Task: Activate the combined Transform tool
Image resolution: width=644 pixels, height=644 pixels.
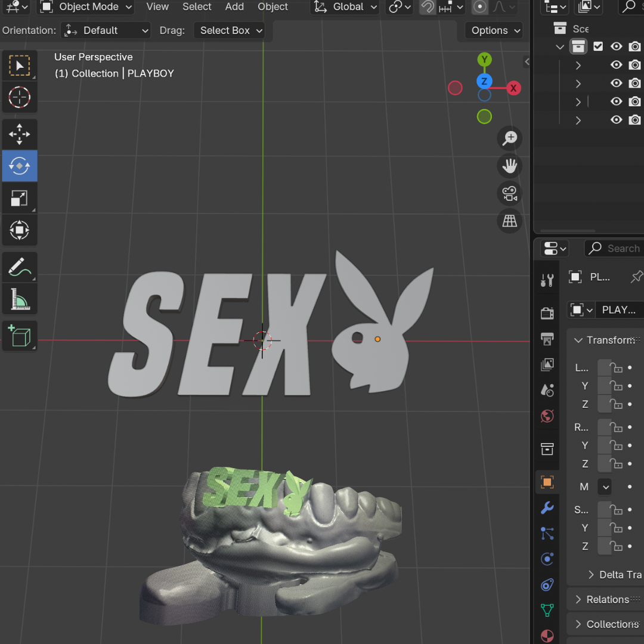Action: pos(19,230)
